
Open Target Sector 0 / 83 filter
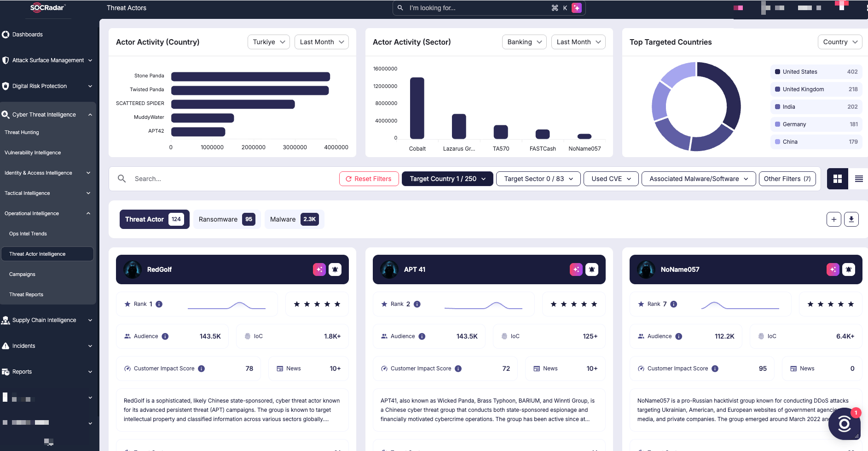point(538,179)
